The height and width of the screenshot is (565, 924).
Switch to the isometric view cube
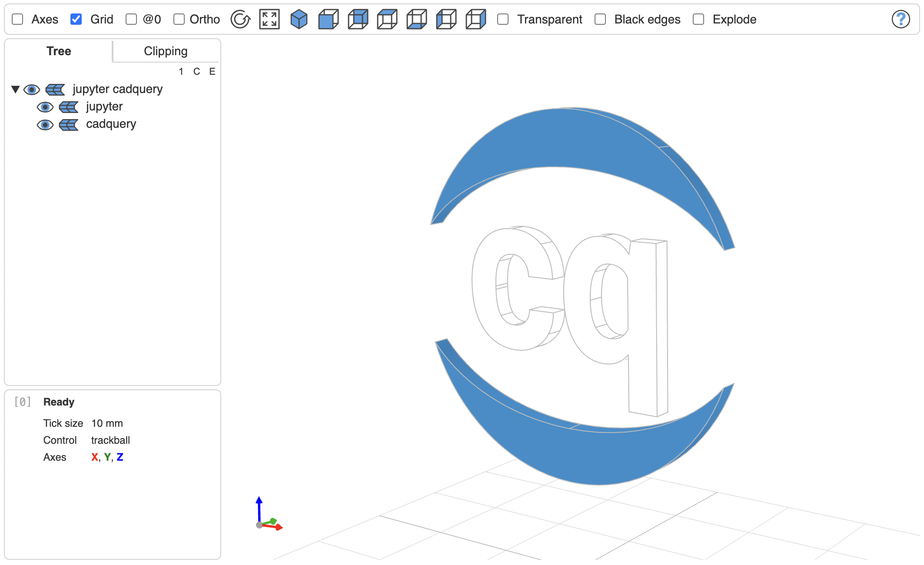click(x=299, y=20)
